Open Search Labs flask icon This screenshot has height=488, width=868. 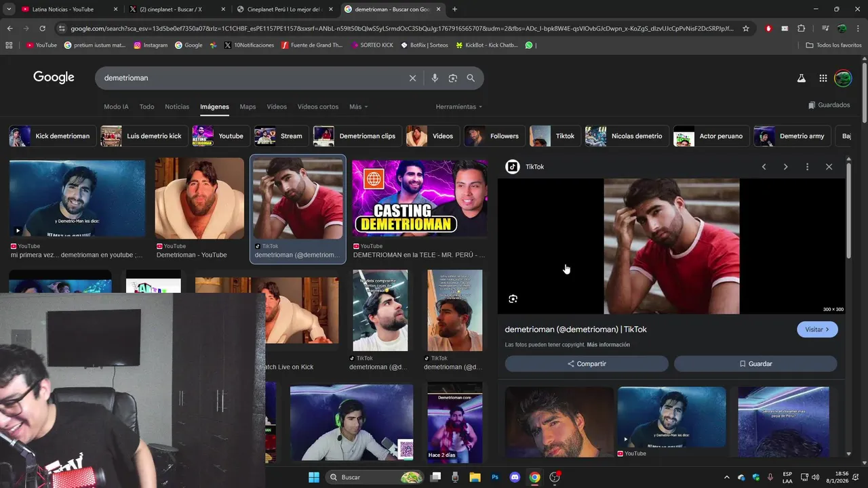point(801,78)
